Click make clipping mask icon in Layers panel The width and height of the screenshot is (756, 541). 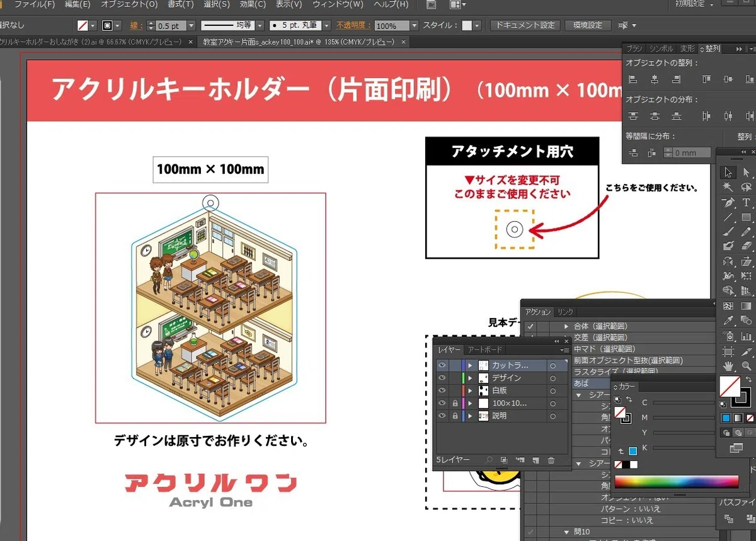[504, 460]
